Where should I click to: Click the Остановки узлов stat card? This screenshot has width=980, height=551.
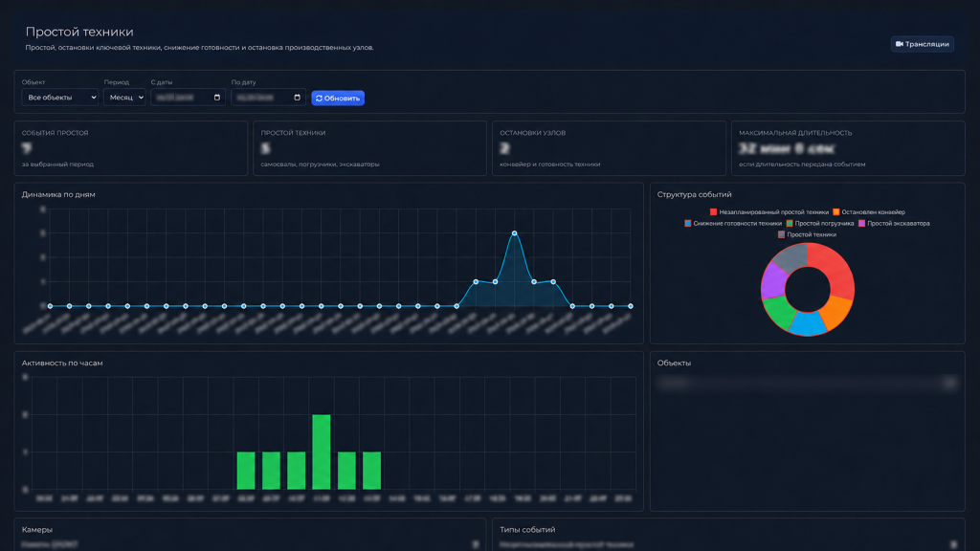609,148
